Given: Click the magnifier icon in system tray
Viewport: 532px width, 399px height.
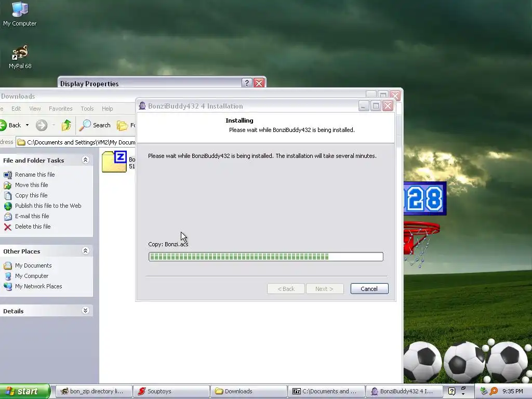Looking at the screenshot, I should 494,391.
